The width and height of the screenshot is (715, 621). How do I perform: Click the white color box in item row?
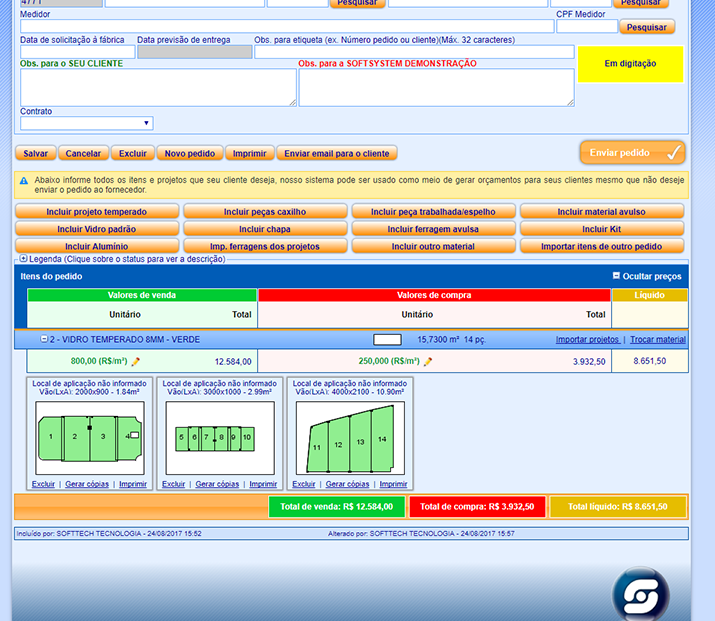[387, 340]
